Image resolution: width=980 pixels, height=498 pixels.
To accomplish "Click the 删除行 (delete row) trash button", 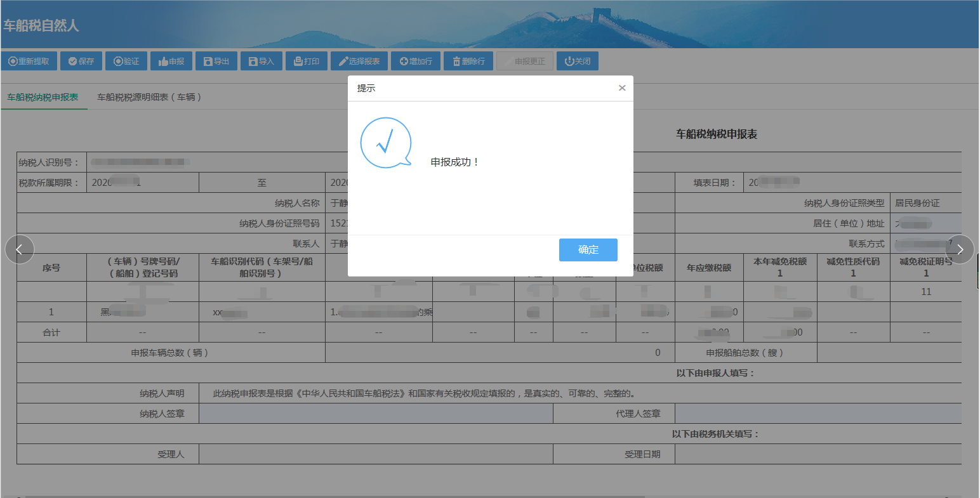I will click(x=468, y=62).
